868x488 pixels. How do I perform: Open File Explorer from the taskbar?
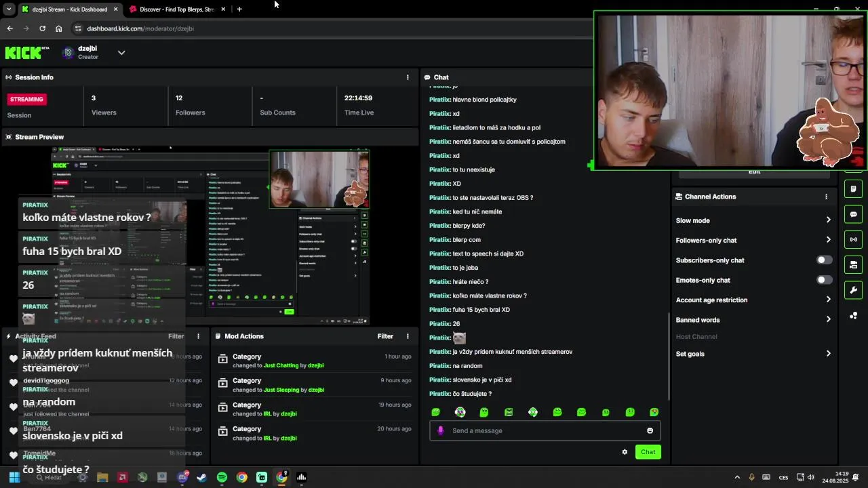point(102,477)
